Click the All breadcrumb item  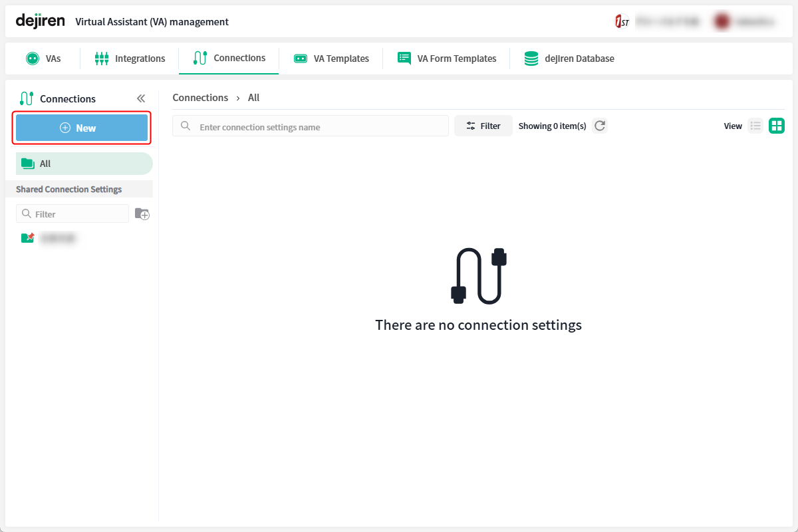(x=253, y=98)
